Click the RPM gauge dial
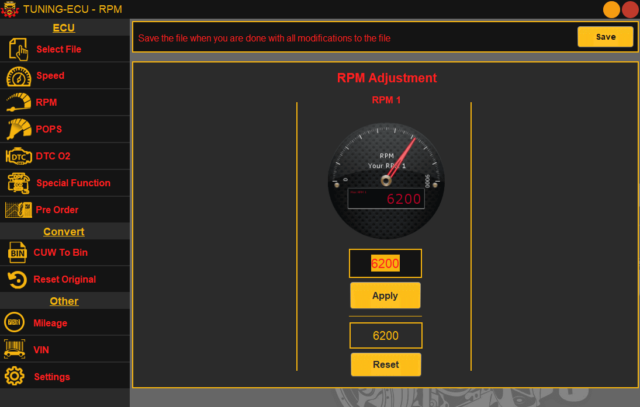 [386, 181]
